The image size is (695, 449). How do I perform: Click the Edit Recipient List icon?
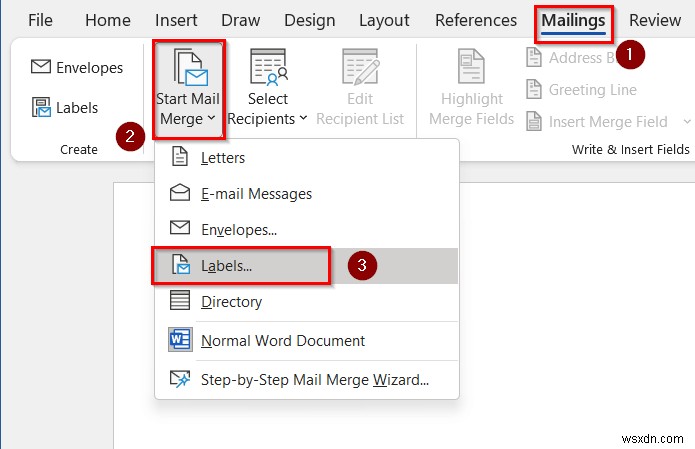360,67
